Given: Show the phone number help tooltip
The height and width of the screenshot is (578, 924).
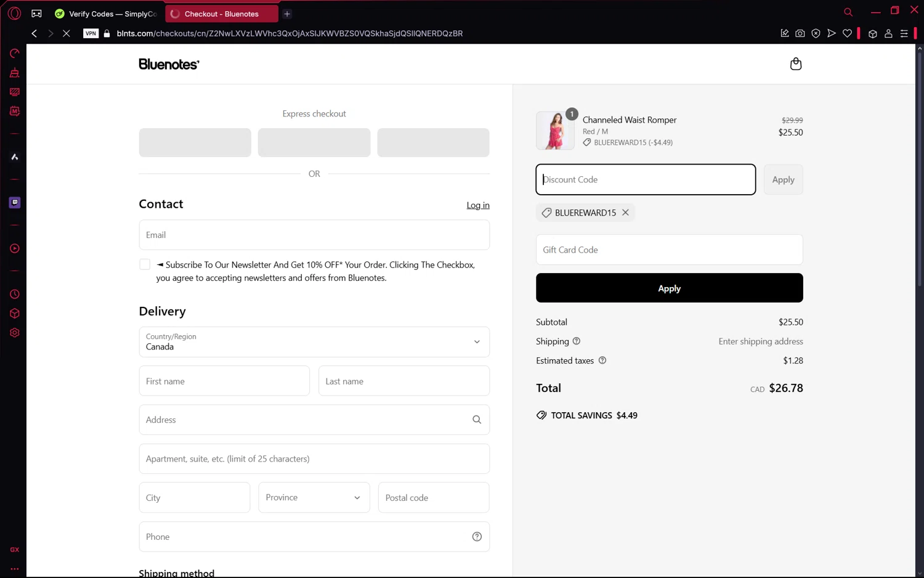Looking at the screenshot, I should [477, 537].
